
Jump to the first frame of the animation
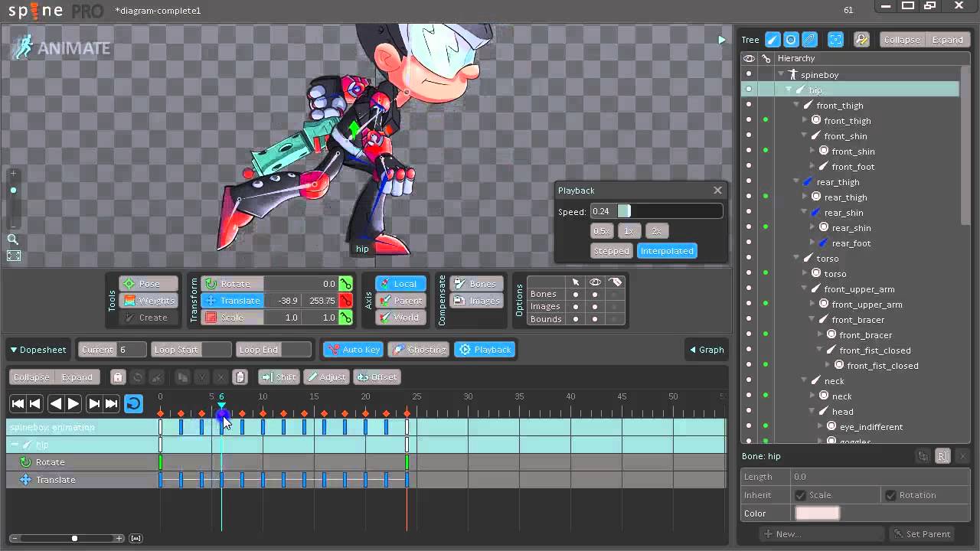point(18,403)
